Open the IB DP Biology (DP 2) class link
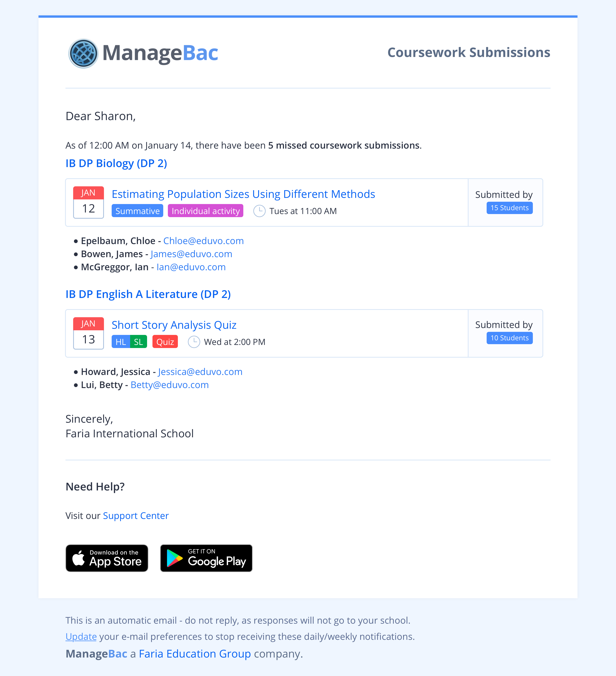Screen dimensions: 616x676 pos(116,163)
